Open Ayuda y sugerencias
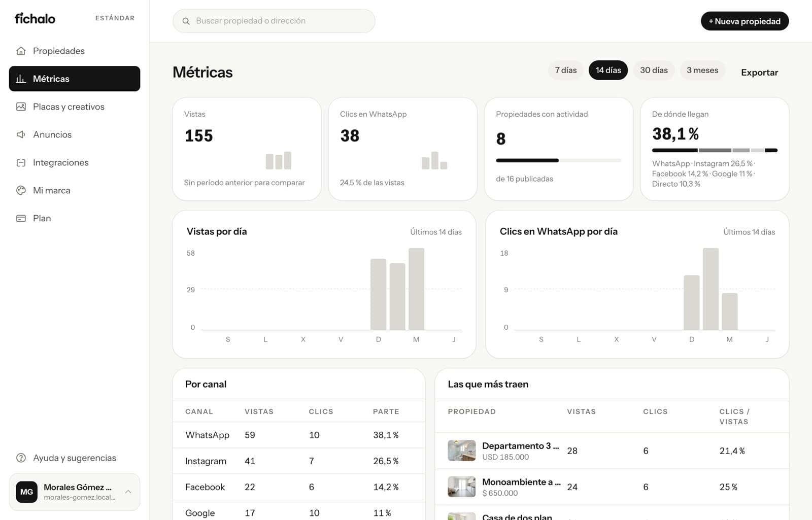 point(75,458)
